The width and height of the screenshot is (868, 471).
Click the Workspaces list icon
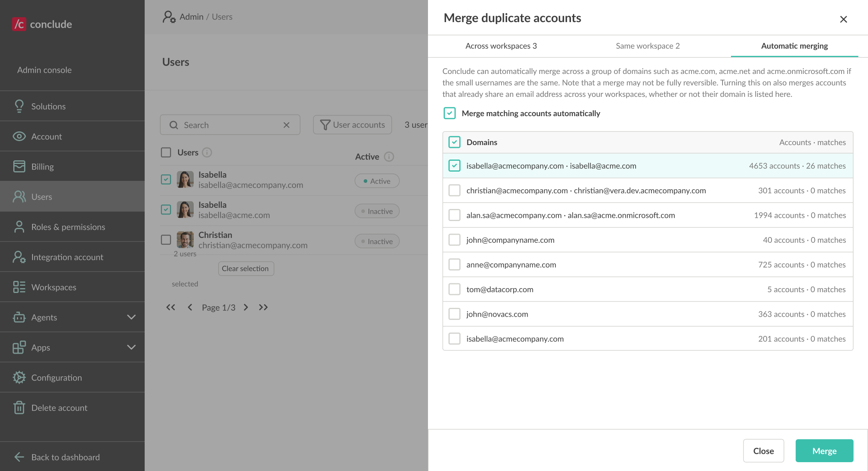(19, 287)
